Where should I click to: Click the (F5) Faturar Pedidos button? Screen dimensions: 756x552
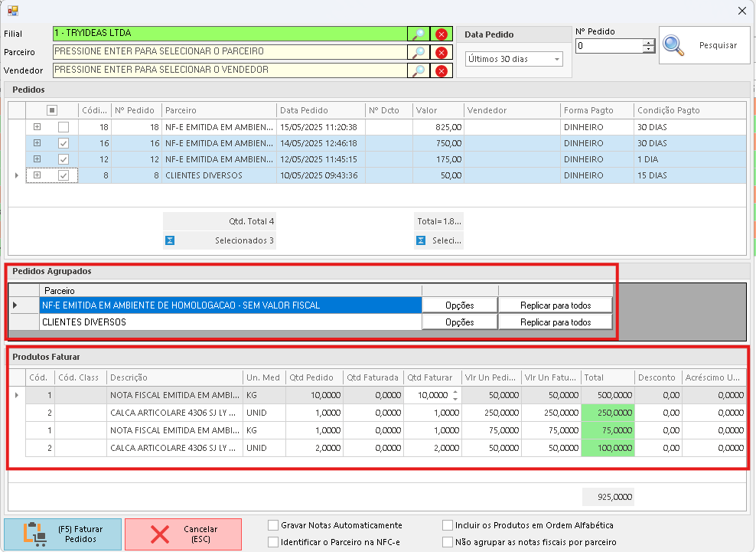point(63,534)
